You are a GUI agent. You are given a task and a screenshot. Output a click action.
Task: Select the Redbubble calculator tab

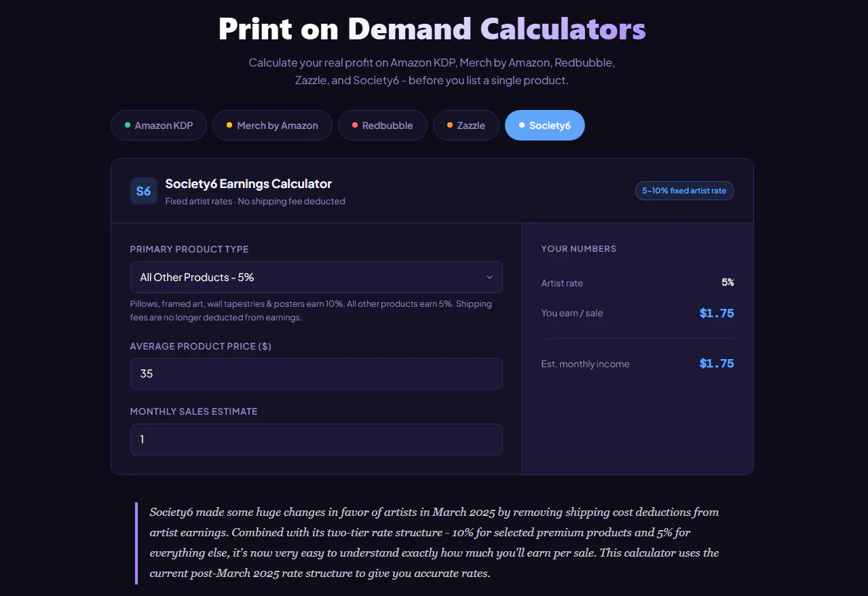click(x=383, y=126)
